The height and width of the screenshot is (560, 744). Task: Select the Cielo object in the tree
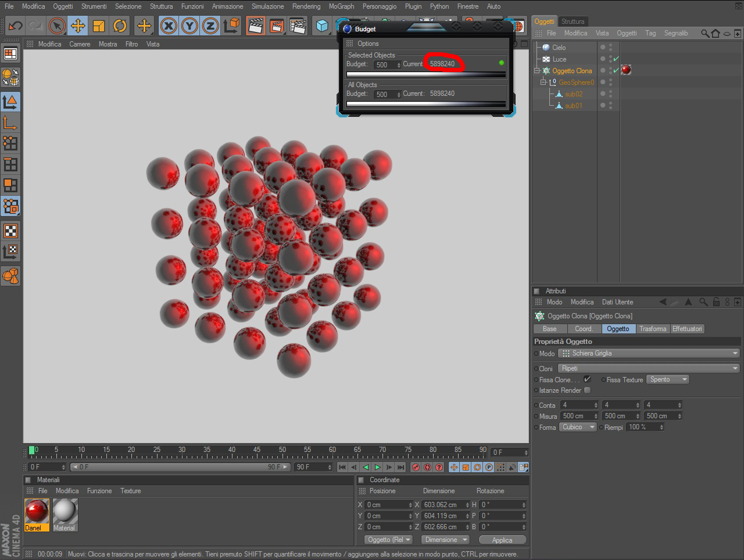coord(559,48)
